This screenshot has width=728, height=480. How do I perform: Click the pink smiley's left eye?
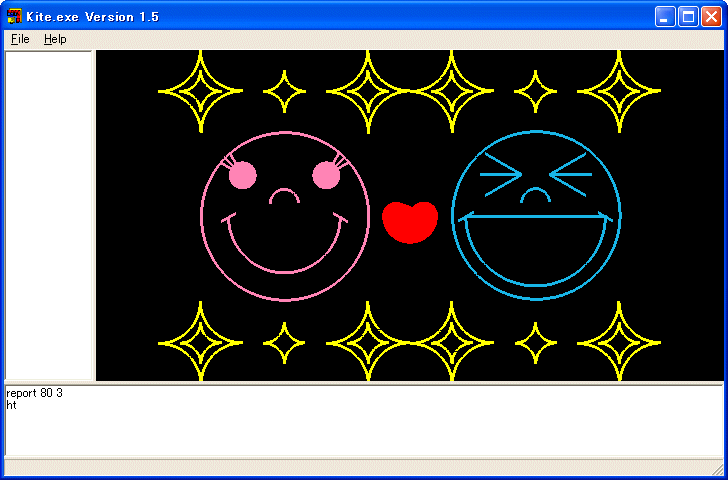pos(242,175)
